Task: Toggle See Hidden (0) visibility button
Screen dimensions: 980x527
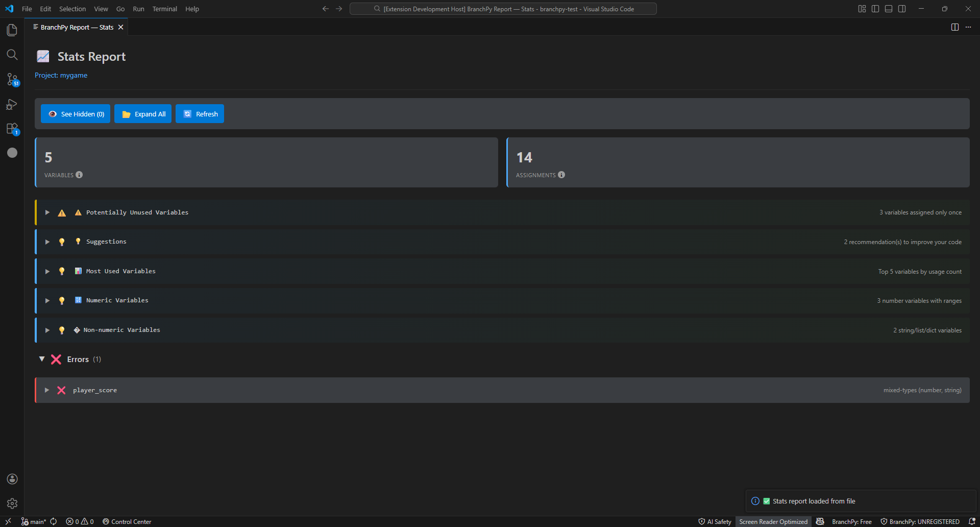Action: [x=76, y=114]
